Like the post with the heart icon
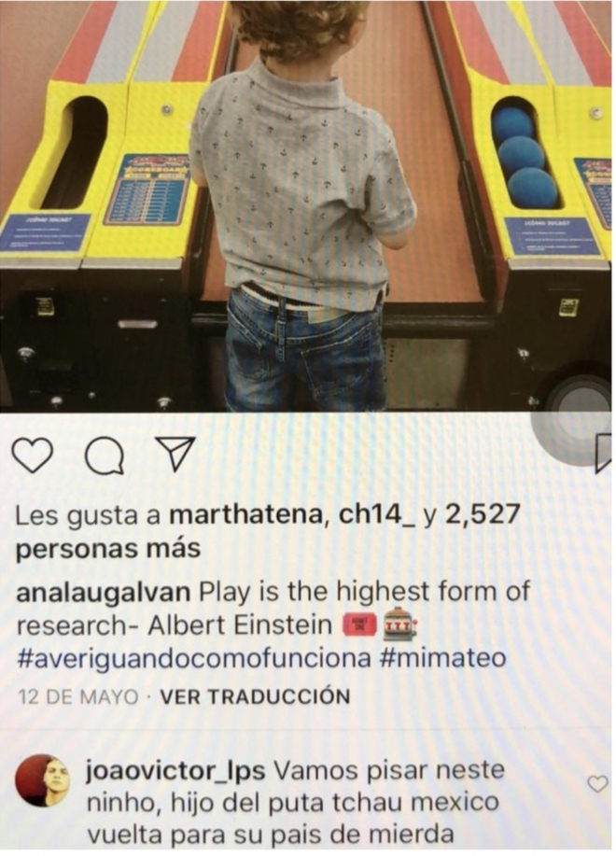This screenshot has height=856, width=616. click(x=32, y=454)
